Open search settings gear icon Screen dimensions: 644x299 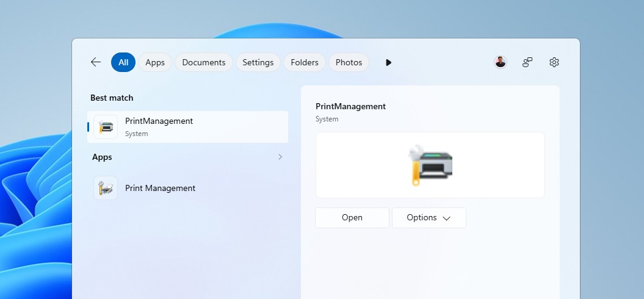[x=554, y=62]
